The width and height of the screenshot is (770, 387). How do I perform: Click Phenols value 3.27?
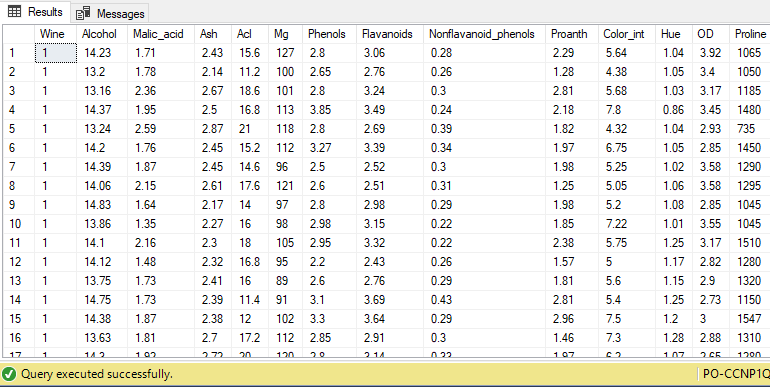click(320, 148)
